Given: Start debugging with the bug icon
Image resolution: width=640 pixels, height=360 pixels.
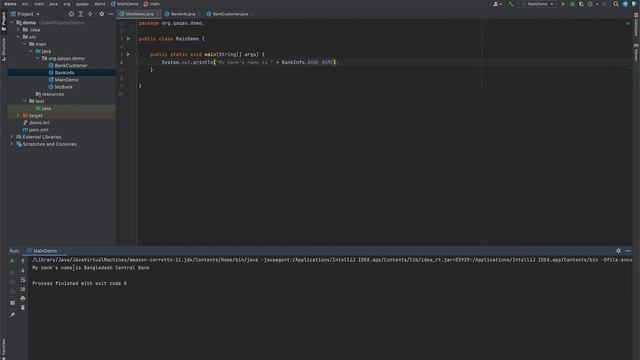Looking at the screenshot, I should click(x=572, y=4).
